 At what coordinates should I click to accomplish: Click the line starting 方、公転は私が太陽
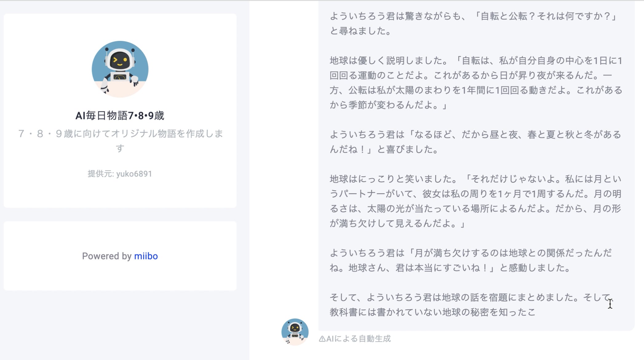[x=476, y=90]
